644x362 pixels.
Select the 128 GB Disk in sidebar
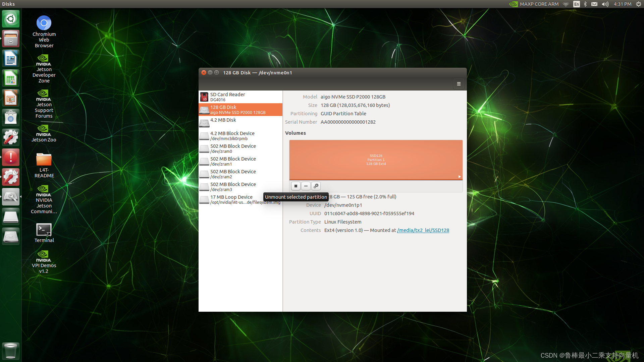(x=240, y=109)
